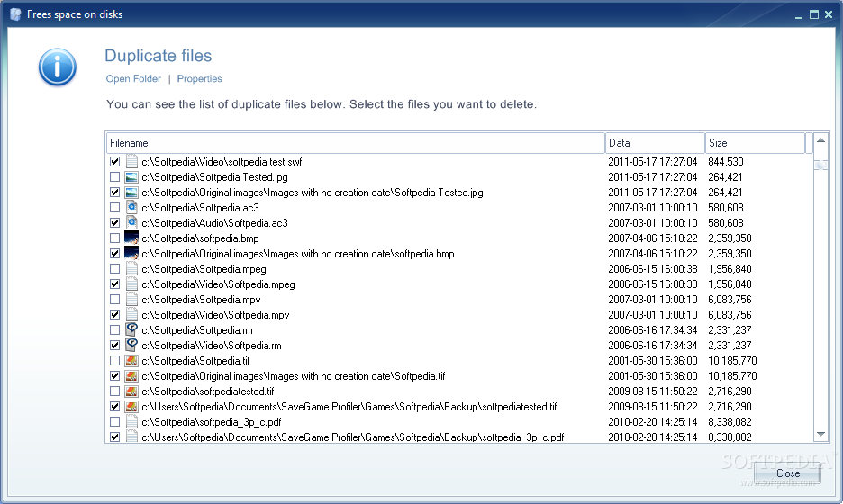The width and height of the screenshot is (843, 504).
Task: Click the file icon for Video\Softpedia.mpv
Action: tap(131, 314)
